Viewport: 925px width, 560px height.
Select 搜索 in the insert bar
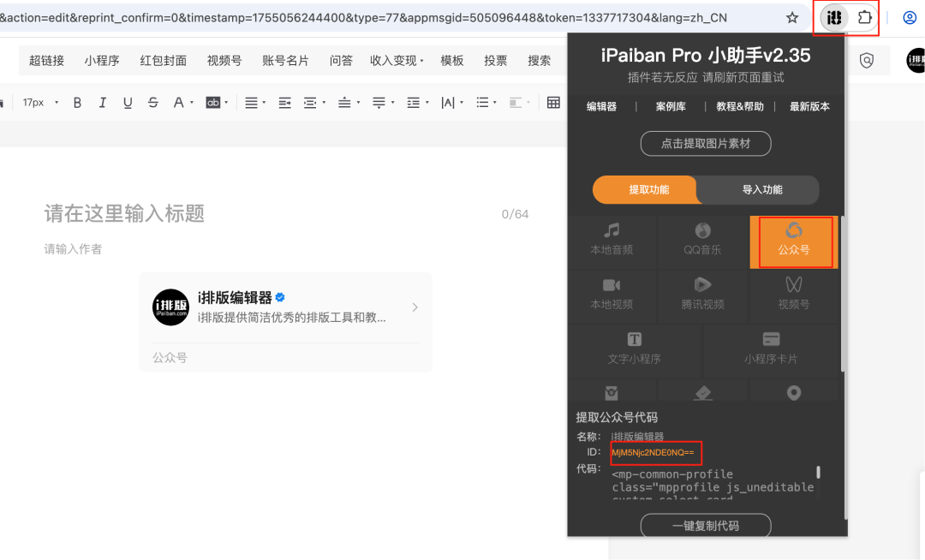pos(540,60)
